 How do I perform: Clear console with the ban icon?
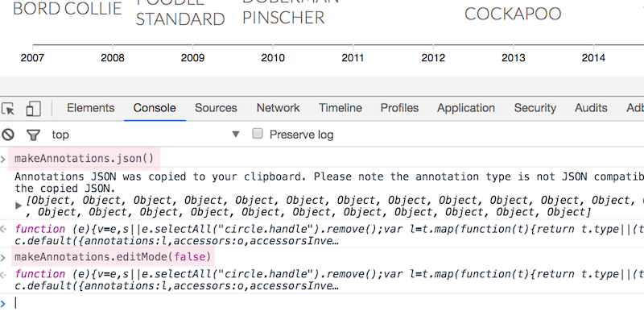[8, 135]
